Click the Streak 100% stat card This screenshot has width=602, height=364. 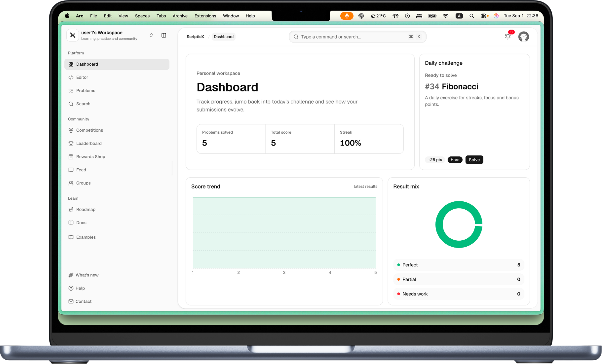click(x=369, y=139)
